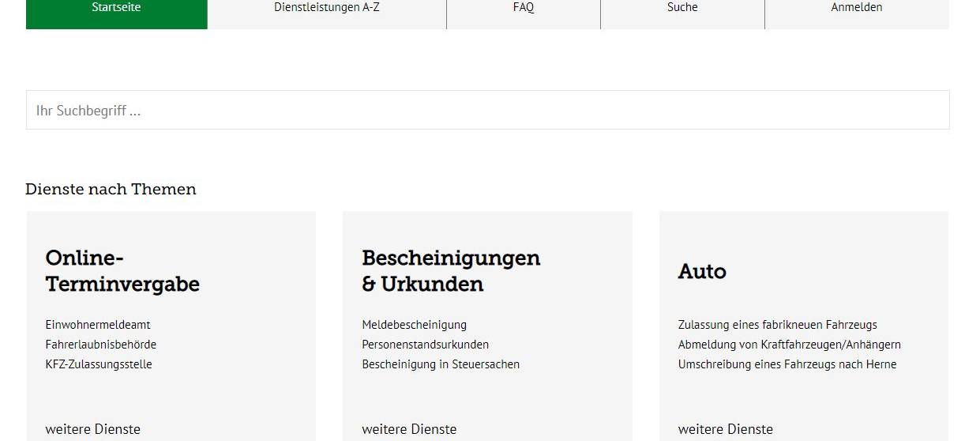Open Bescheinigungen & Urkunden heading

451,271
